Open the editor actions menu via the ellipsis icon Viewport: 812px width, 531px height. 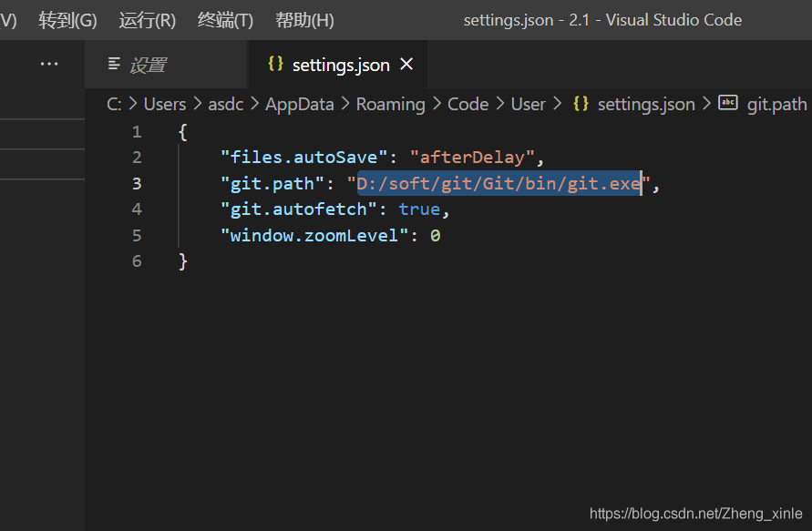point(49,63)
